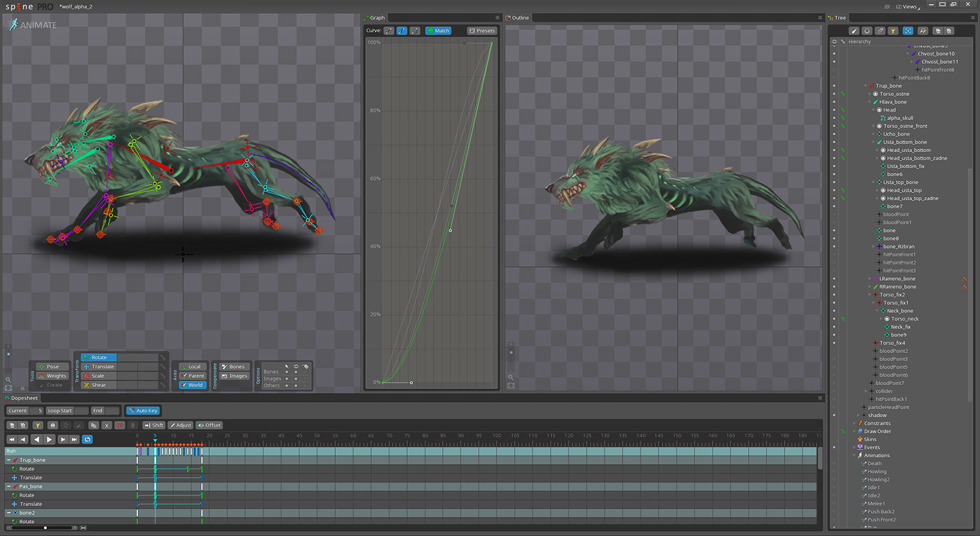The height and width of the screenshot is (536, 980).
Task: Collapse the bone2 row in Dopesheet
Action: pyautogui.click(x=8, y=513)
